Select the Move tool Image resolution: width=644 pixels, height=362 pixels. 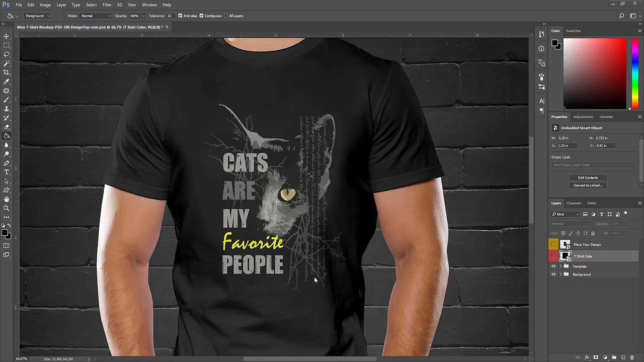click(x=7, y=36)
